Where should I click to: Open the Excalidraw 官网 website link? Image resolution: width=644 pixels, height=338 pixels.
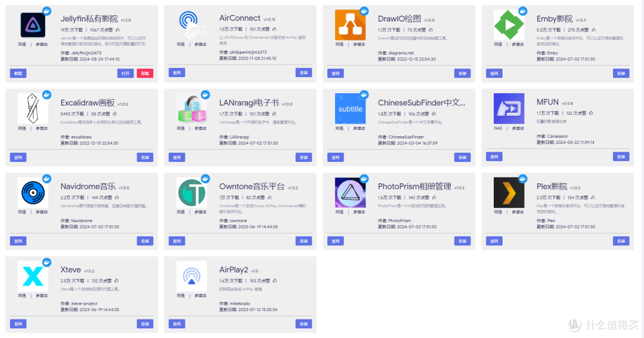point(18,157)
